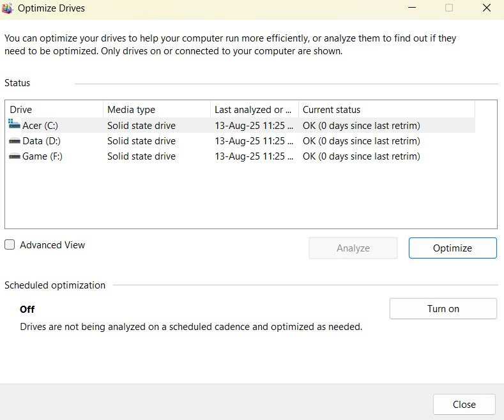Click the Last analyzed column header

click(x=254, y=110)
